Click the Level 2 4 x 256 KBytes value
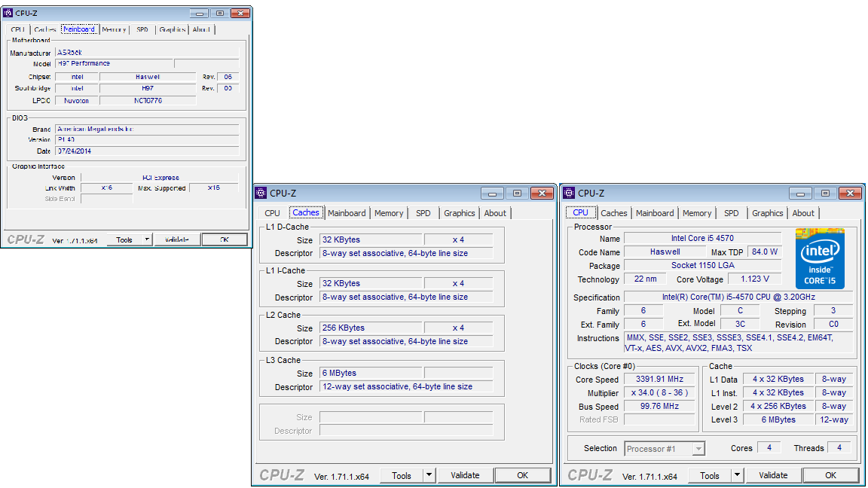Image resolution: width=868 pixels, height=488 pixels. click(778, 406)
